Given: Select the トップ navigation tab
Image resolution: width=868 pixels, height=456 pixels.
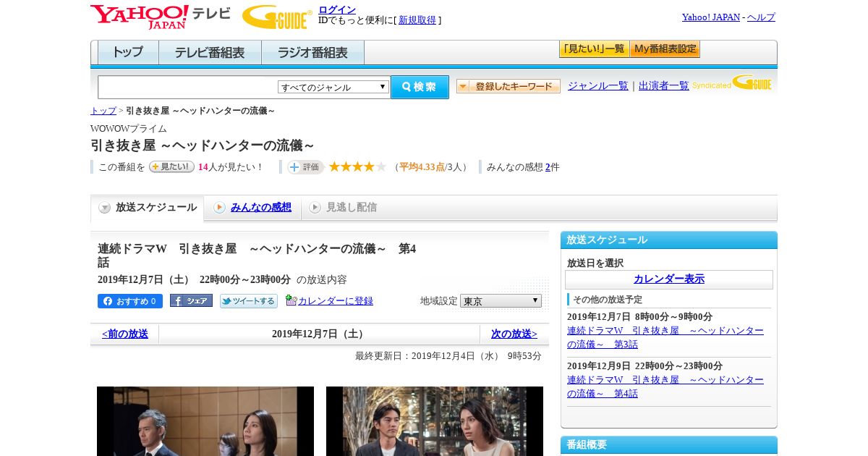Looking at the screenshot, I should (x=128, y=52).
